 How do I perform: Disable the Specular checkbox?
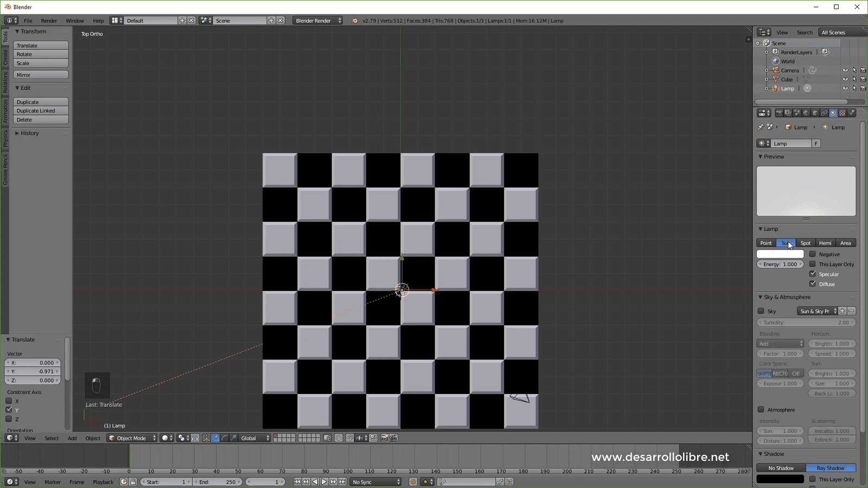coord(813,274)
